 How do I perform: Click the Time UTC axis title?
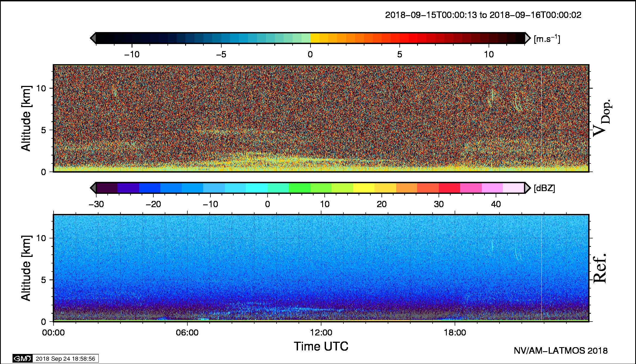[321, 347]
